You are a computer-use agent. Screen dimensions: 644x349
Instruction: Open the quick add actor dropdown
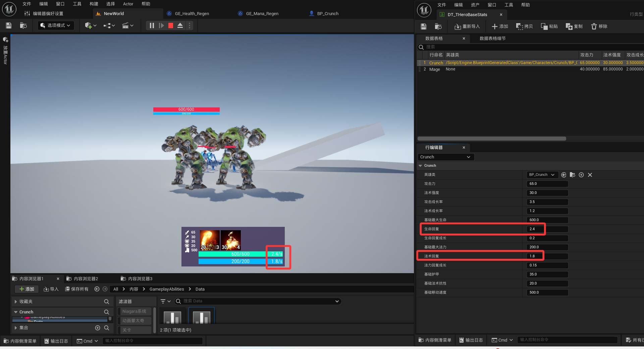pyautogui.click(x=91, y=26)
